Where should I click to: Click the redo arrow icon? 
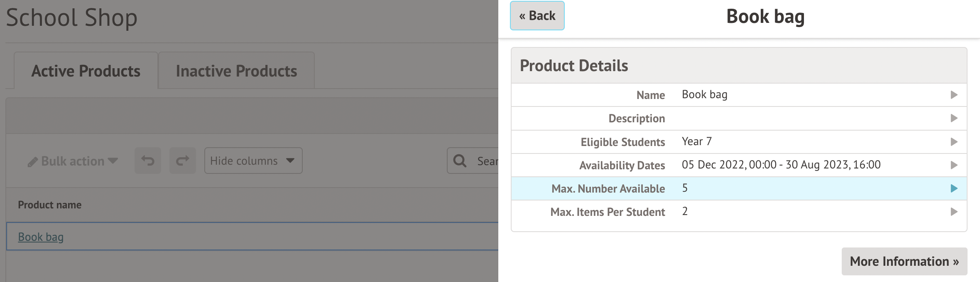(182, 161)
